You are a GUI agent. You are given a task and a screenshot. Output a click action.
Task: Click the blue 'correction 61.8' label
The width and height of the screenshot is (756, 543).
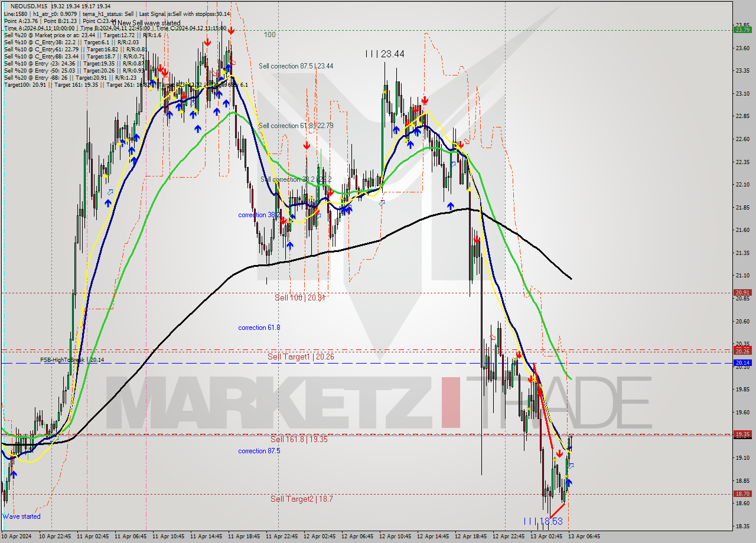coord(259,328)
